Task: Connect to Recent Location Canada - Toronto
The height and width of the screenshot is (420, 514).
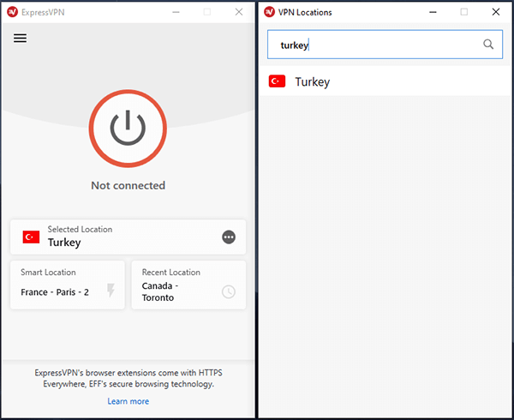Action: [x=188, y=285]
